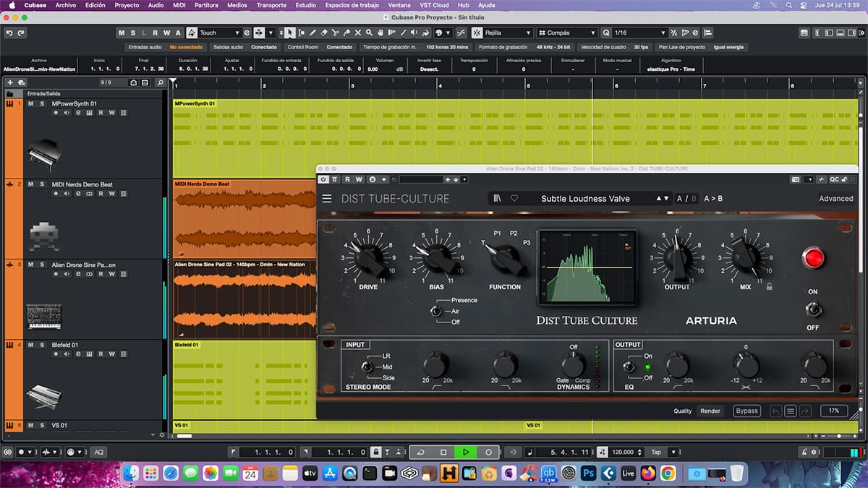Add a new track with plus icon
This screenshot has height=488, width=868.
(x=9, y=82)
